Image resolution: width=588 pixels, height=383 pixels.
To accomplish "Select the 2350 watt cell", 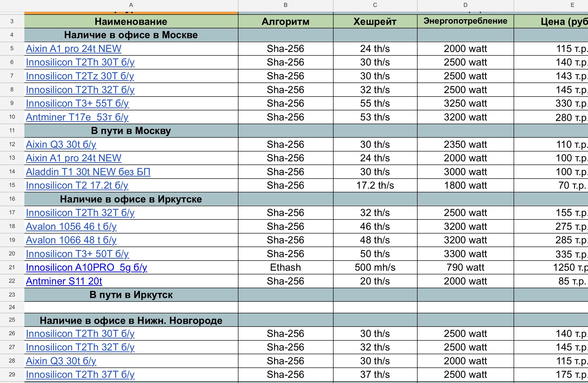I will [x=466, y=144].
